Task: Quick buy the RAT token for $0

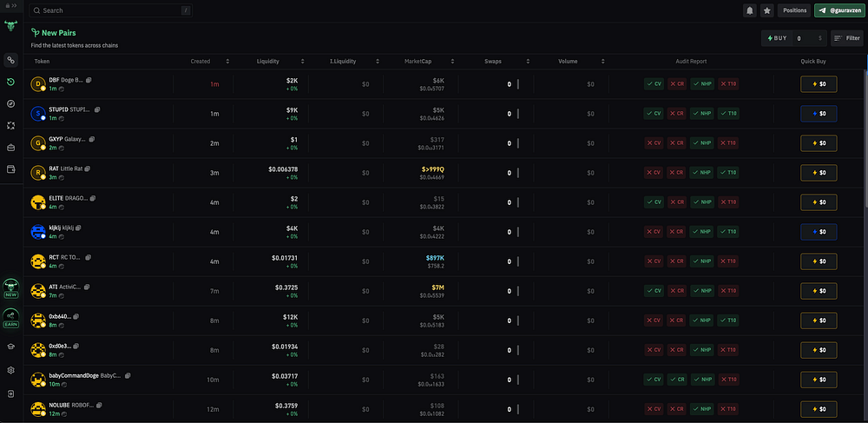Action: pos(819,173)
